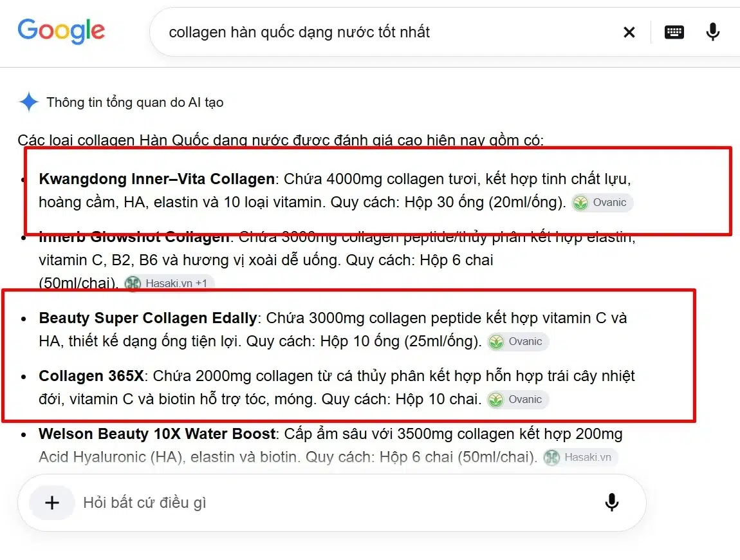Click the Ovanic leaf icon in Edally row

tap(496, 342)
